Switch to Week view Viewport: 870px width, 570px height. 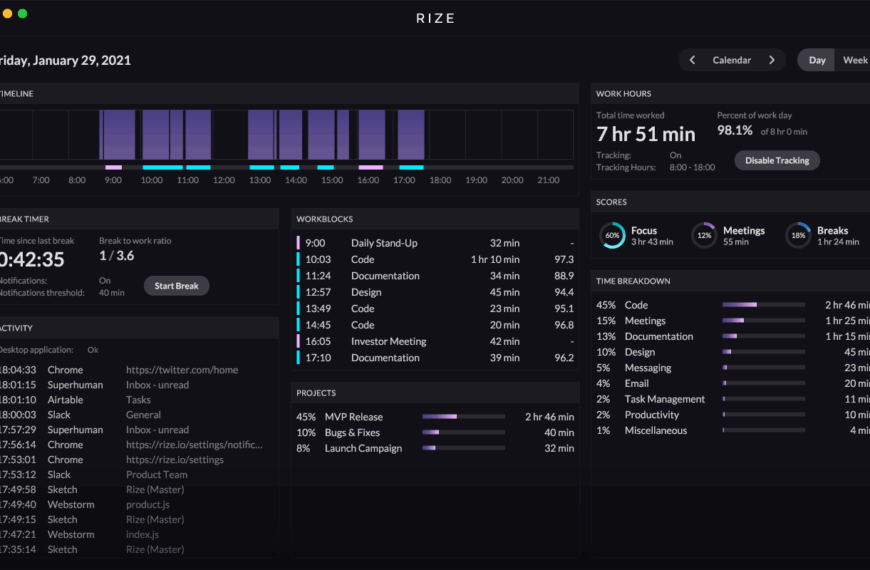pos(854,60)
